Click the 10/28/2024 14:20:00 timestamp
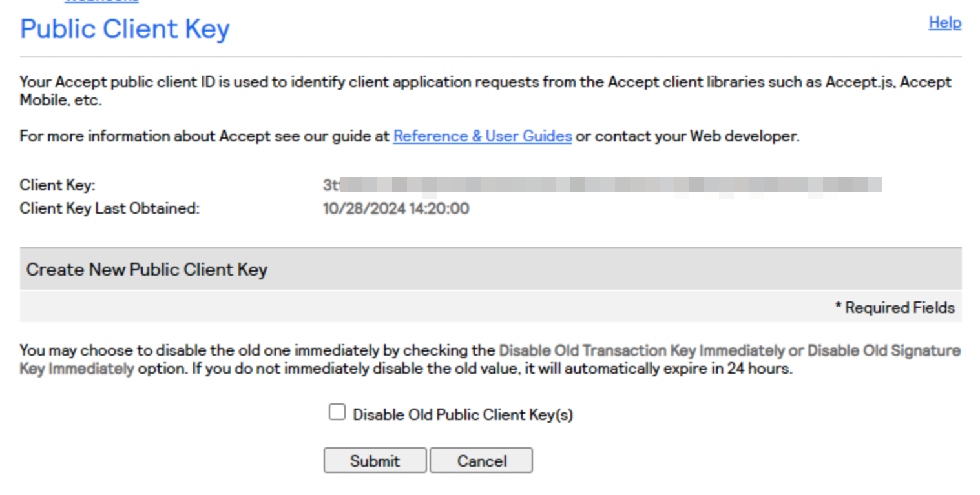The width and height of the screenshot is (980, 495). (x=396, y=208)
